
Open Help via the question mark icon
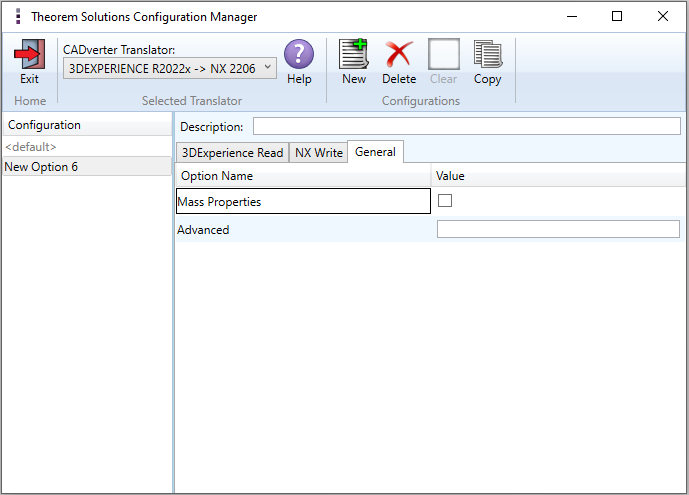click(299, 54)
